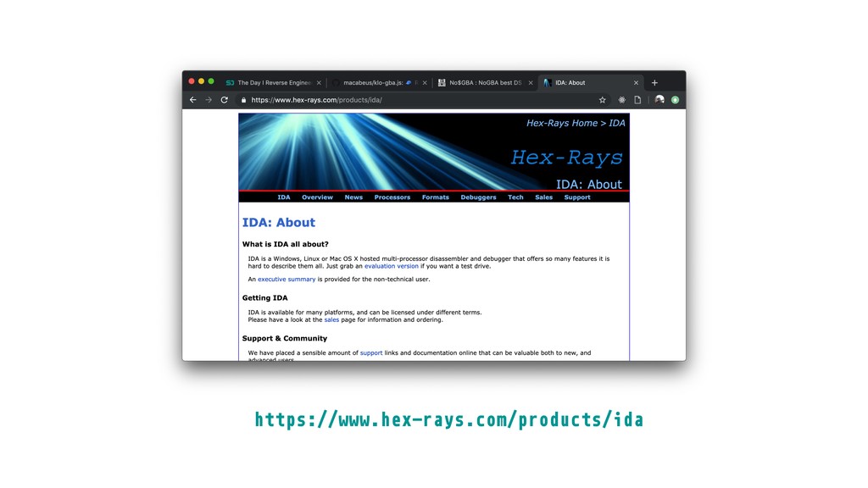Close the 'The Day I Reverse Engineer' tab
Screen dimensions: 868x488
[x=319, y=83]
